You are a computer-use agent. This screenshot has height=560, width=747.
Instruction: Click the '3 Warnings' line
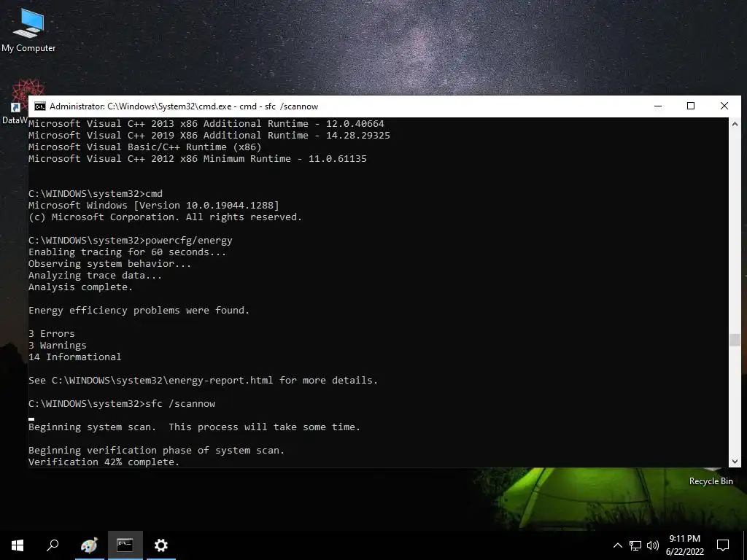[57, 345]
